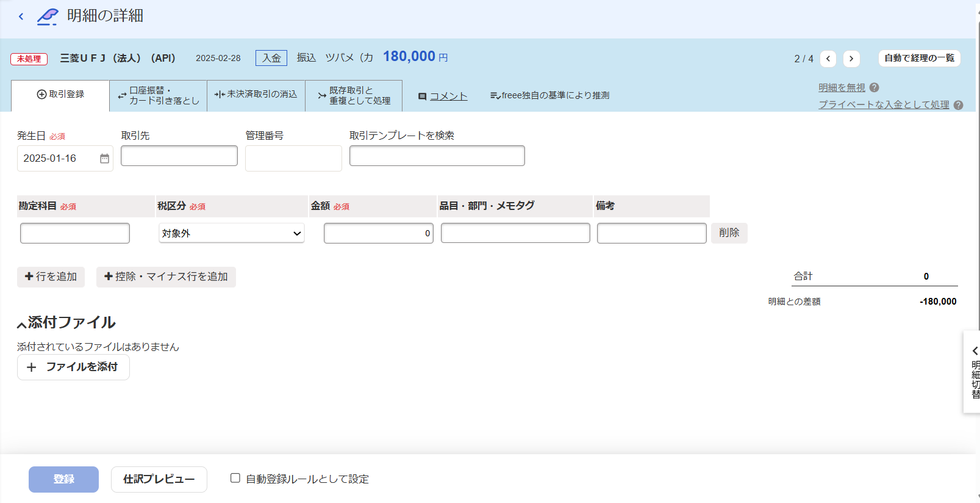This screenshot has height=503, width=980.
Task: Click the 明細を無視 link
Action: (x=842, y=87)
